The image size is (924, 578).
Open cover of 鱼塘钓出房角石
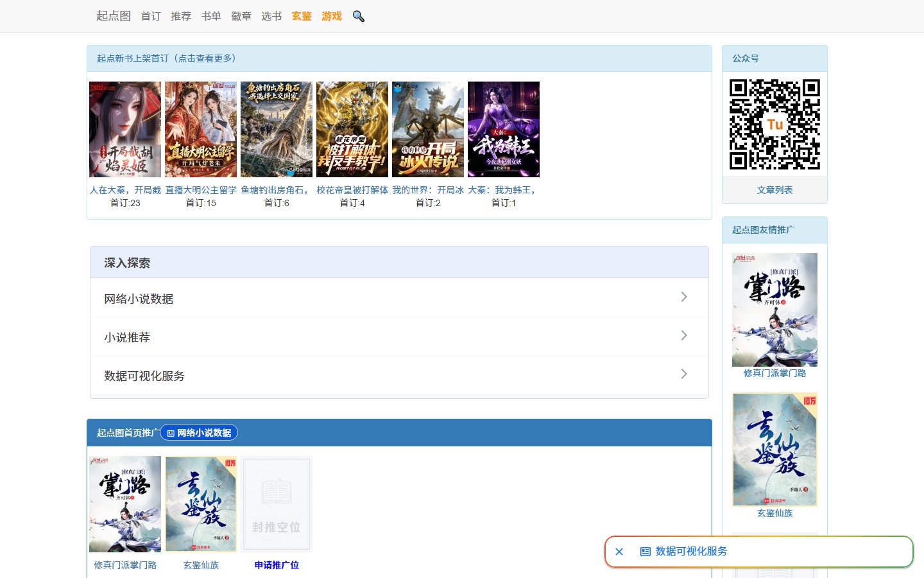277,129
